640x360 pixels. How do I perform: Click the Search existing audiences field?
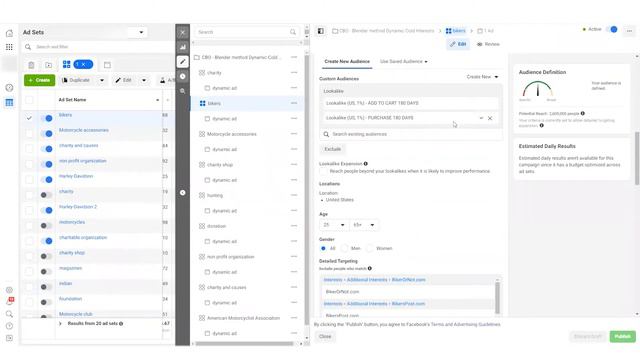tap(411, 134)
